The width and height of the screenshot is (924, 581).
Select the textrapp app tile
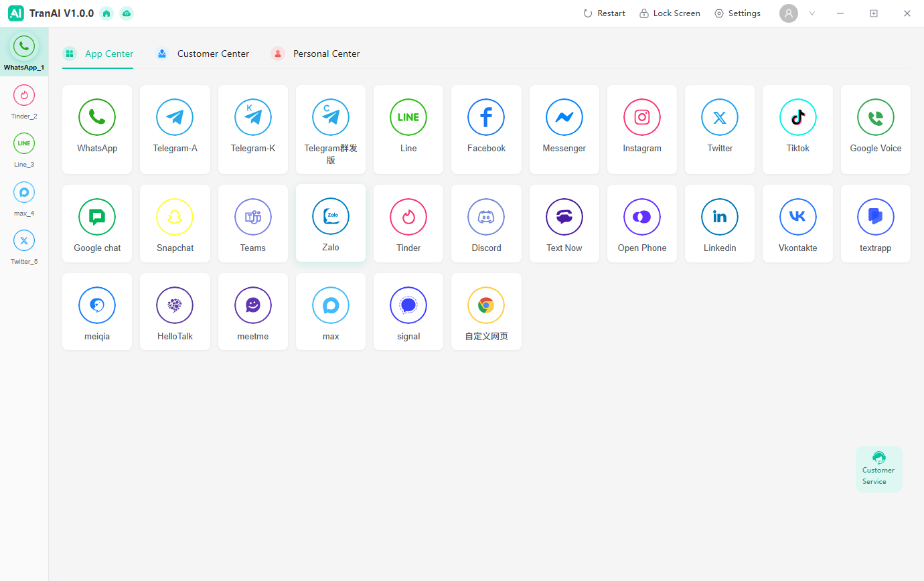pos(876,224)
